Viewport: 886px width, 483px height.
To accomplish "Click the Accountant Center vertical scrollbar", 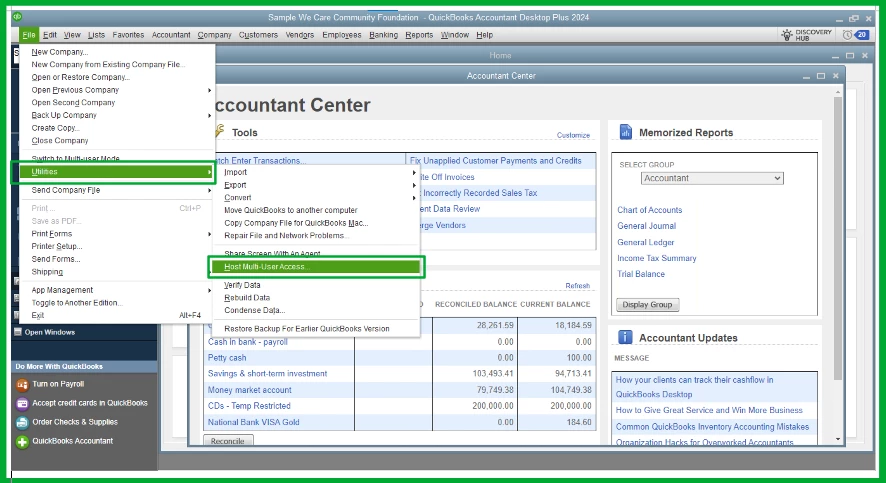I will (838, 237).
